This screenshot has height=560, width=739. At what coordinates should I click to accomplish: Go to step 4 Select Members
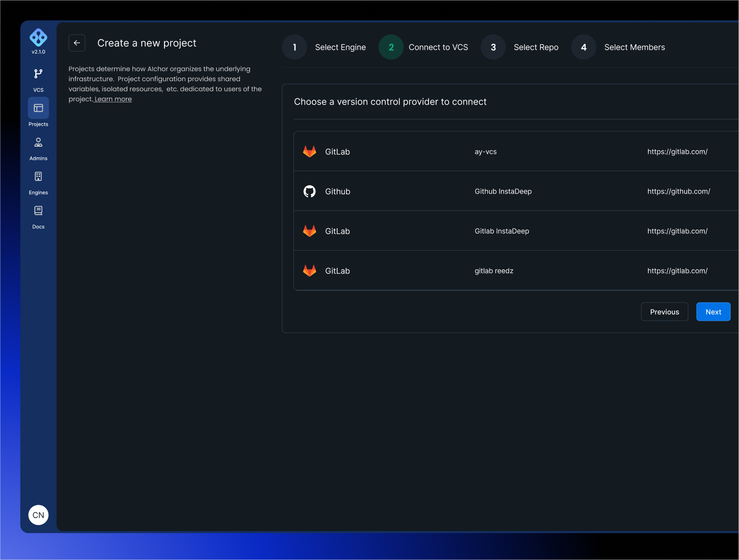point(618,47)
